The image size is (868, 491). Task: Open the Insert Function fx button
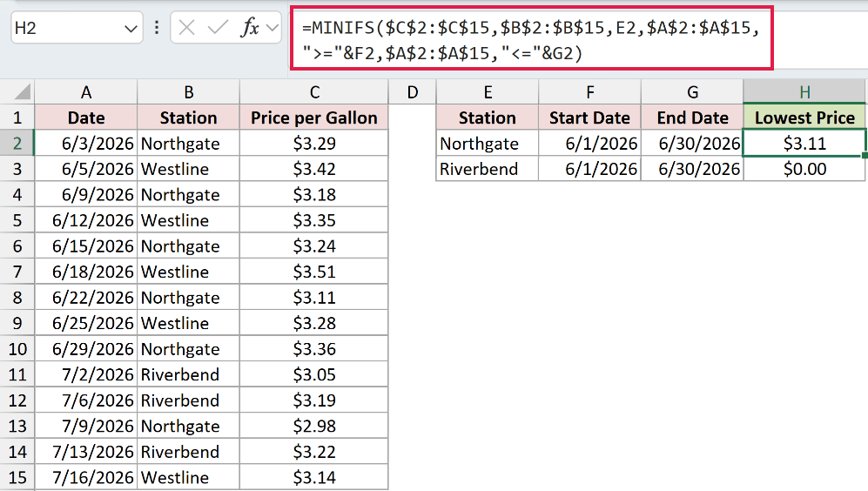pos(250,27)
